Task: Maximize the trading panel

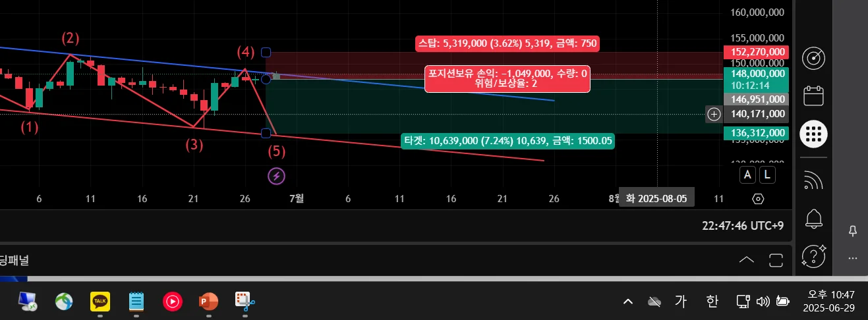Action: coord(776,260)
